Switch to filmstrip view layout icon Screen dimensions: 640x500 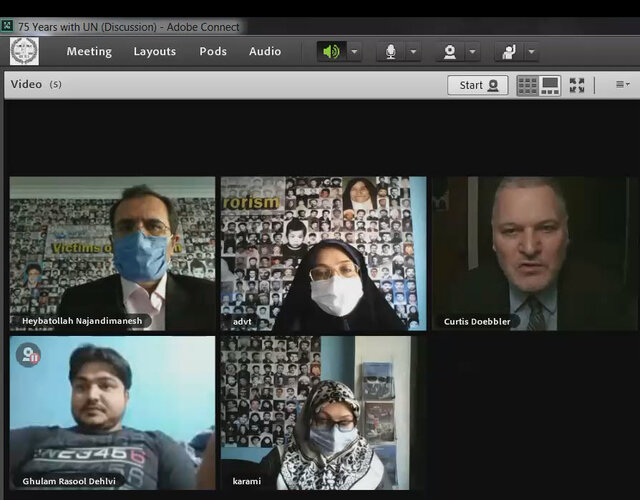click(550, 85)
